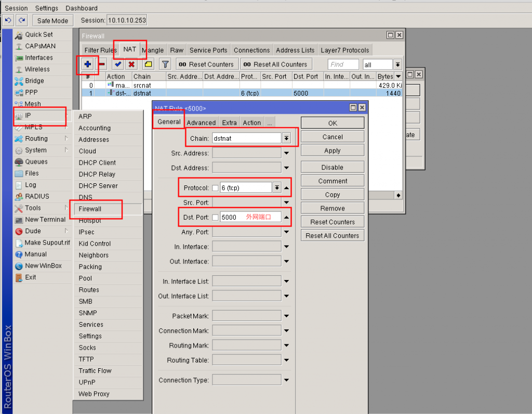The image size is (532, 414).
Task: Open the Action tab of NAT Rule
Action: tap(252, 123)
